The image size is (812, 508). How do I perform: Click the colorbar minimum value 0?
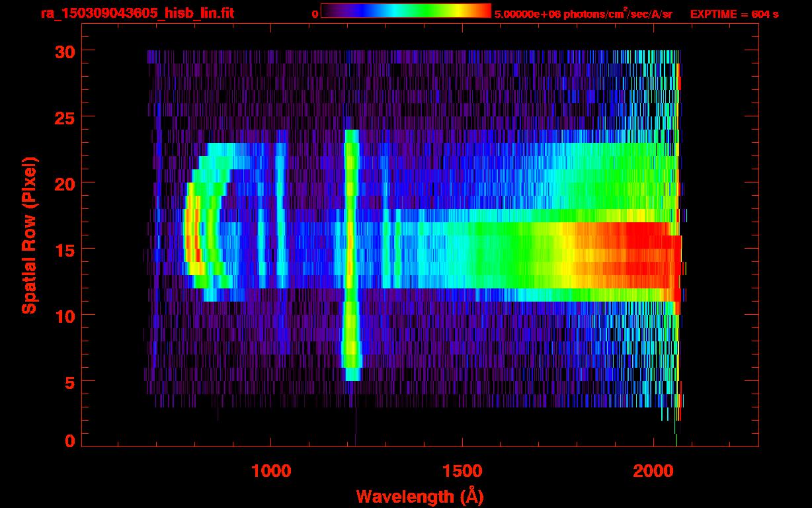pos(315,14)
